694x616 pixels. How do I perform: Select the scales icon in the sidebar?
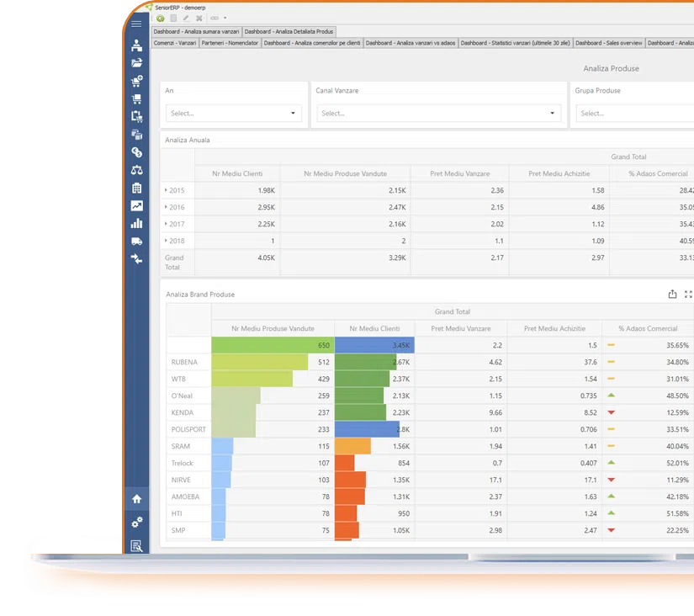coord(136,170)
